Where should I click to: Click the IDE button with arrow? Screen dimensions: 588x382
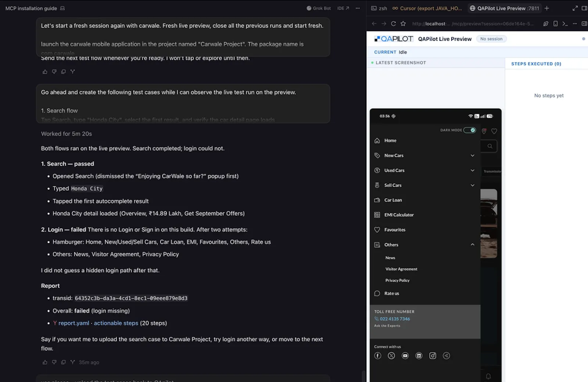point(343,8)
